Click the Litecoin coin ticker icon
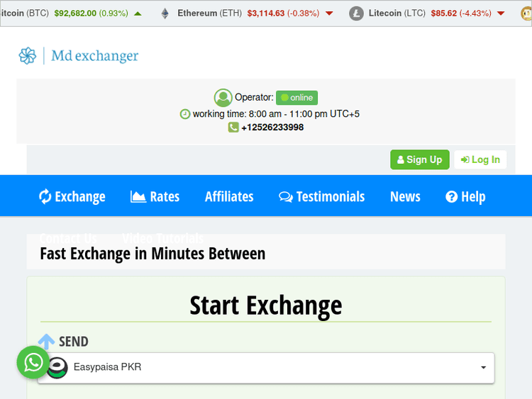Viewport: 532px width, 399px height. [x=356, y=13]
